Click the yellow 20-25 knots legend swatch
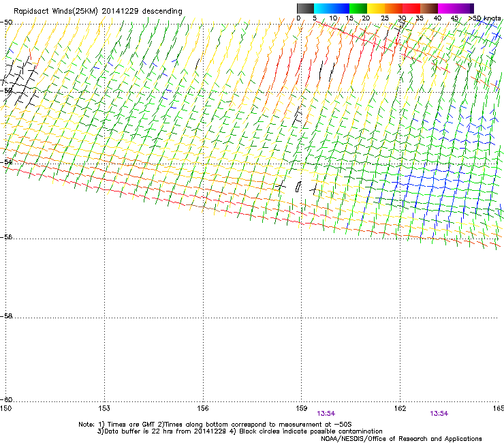Screen dimensions: 504x443 click(x=376, y=8)
